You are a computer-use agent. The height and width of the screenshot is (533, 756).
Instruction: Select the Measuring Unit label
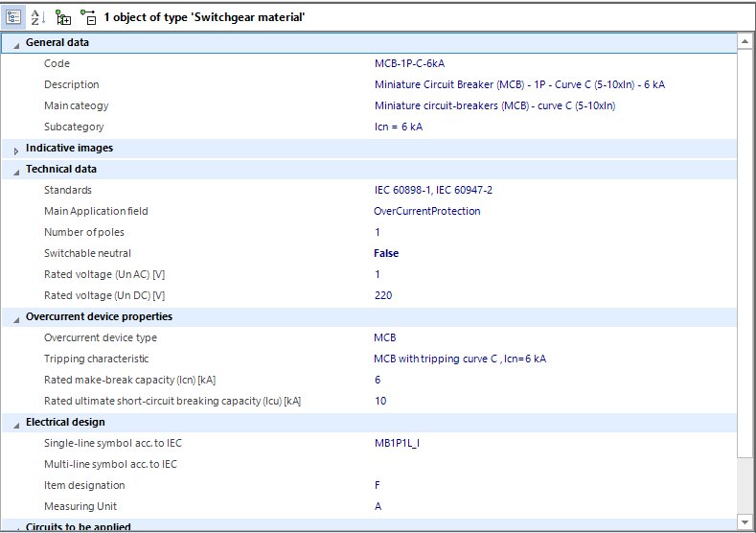tap(80, 506)
